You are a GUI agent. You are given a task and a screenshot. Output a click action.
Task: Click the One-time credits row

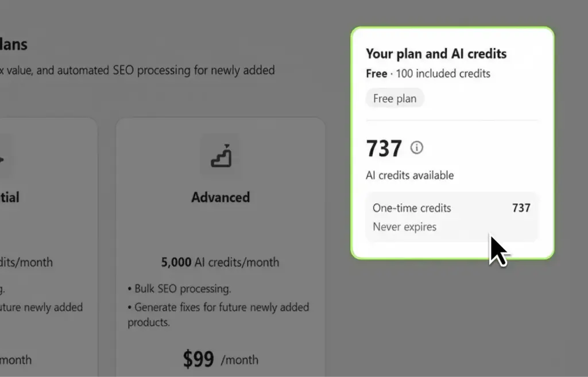451,217
